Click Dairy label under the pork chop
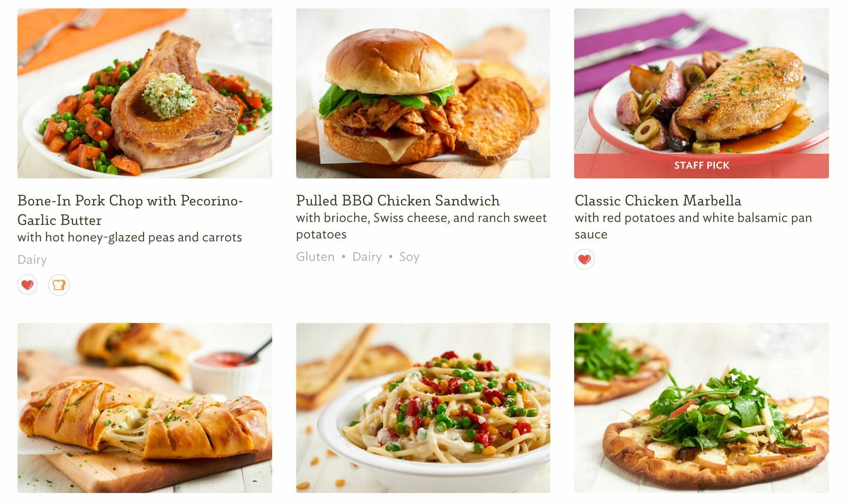 tap(32, 260)
